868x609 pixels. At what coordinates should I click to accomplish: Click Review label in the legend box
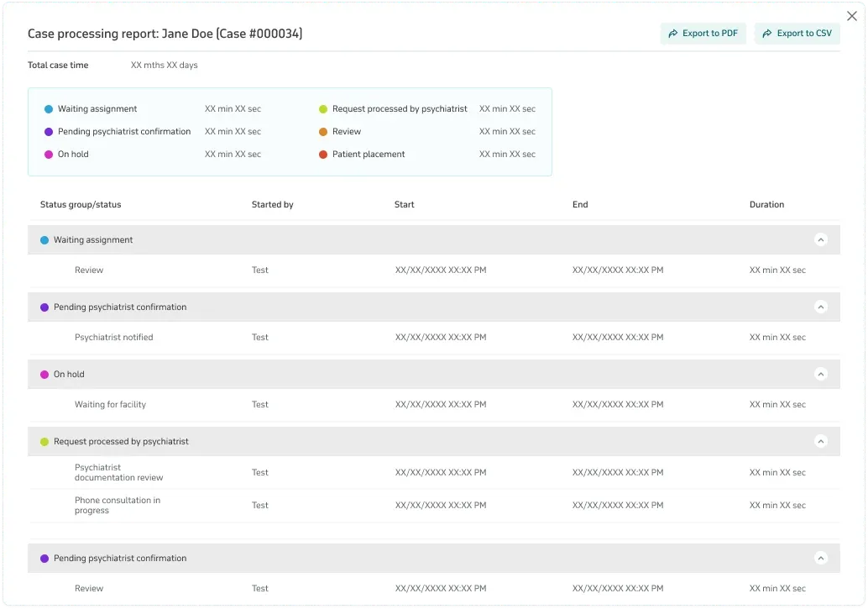click(347, 132)
